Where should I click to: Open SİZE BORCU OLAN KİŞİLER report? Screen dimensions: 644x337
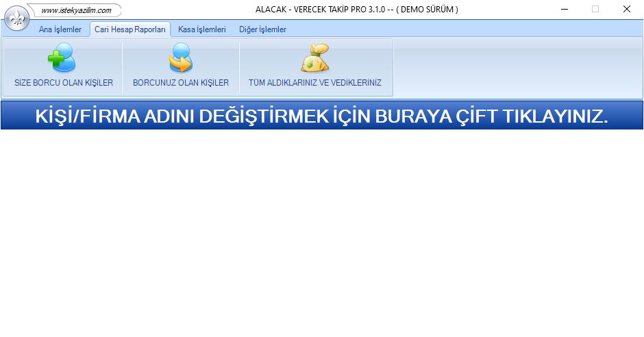tap(64, 67)
